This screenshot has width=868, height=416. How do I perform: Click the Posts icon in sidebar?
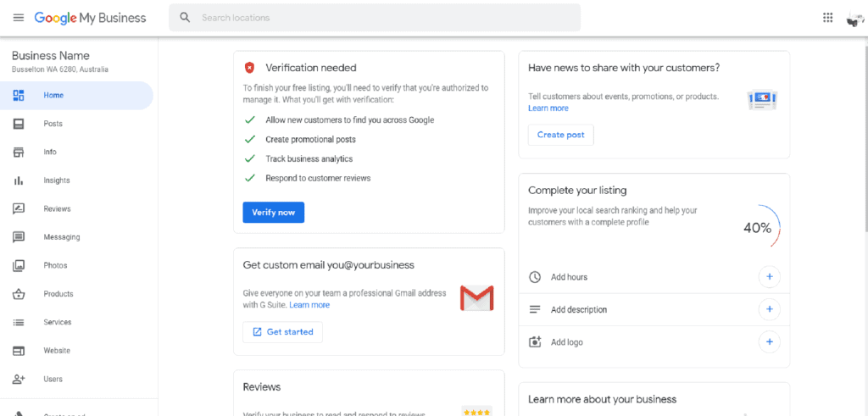[x=19, y=124]
